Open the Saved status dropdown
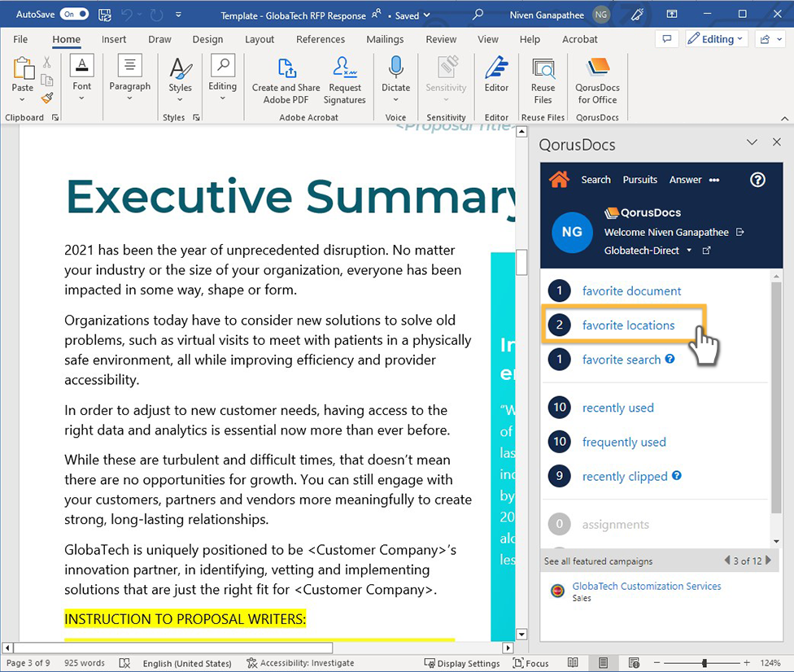The height and width of the screenshot is (672, 794). [412, 15]
